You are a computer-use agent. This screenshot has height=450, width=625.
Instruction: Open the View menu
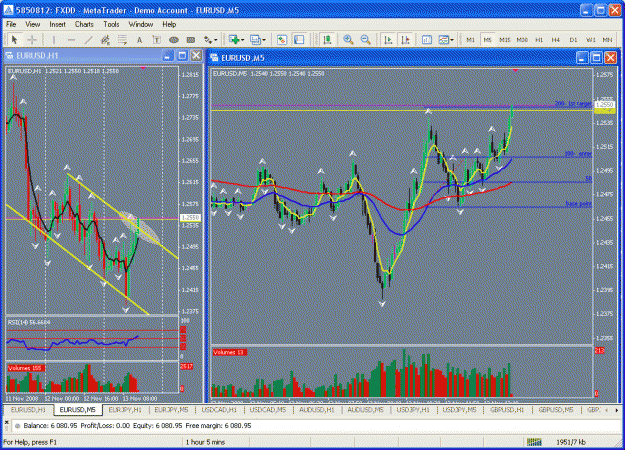pyautogui.click(x=33, y=24)
